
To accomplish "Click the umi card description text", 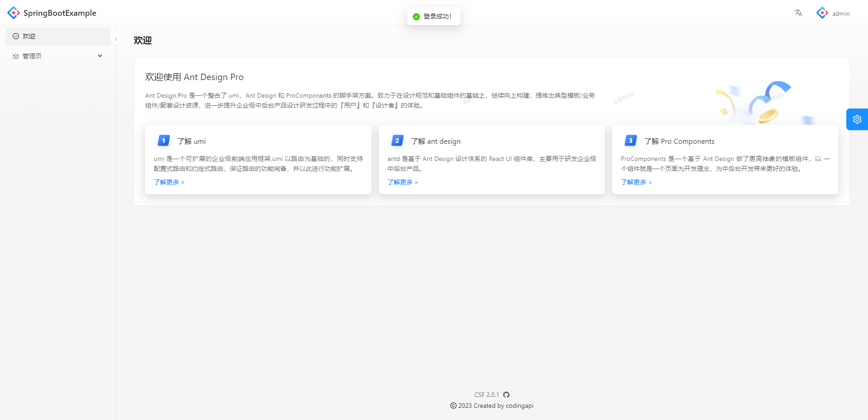I will pyautogui.click(x=258, y=164).
